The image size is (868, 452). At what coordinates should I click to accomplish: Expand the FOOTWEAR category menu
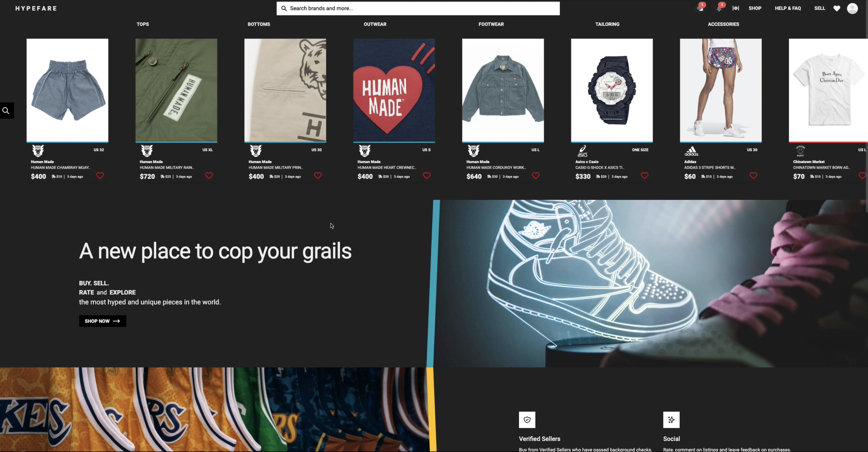pos(491,24)
